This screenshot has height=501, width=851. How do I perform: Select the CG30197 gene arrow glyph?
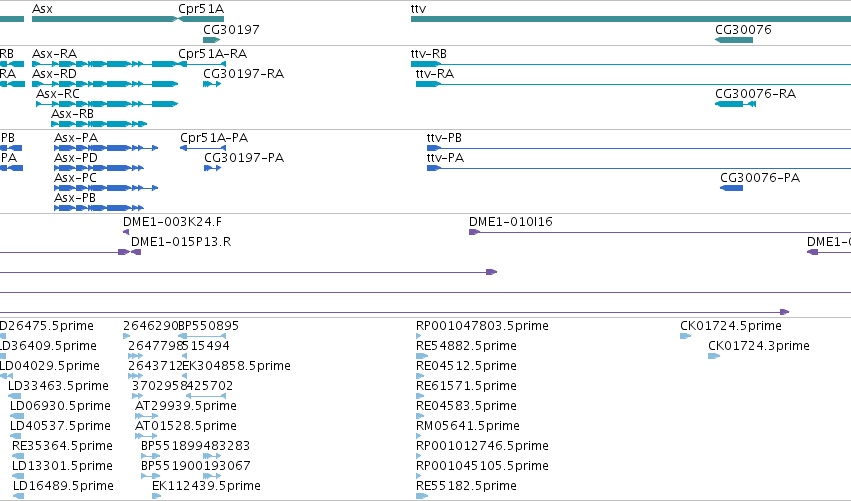pos(212,40)
